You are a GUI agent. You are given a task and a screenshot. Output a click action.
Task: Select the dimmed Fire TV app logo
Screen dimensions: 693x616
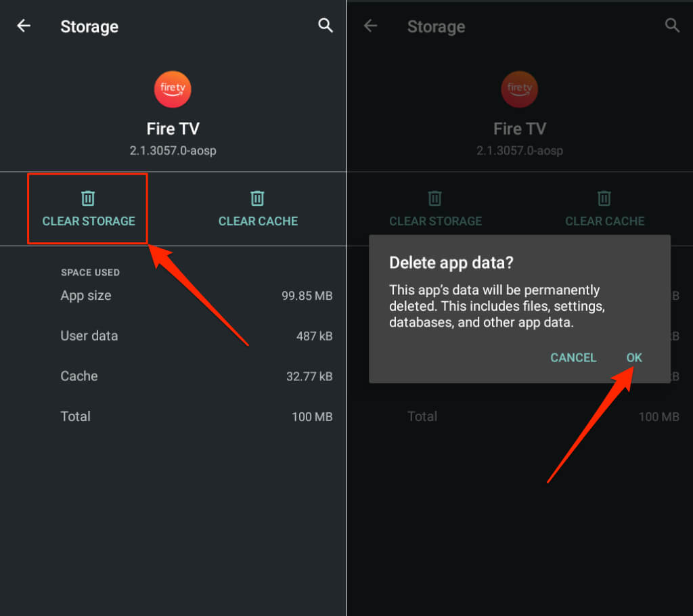tap(519, 90)
